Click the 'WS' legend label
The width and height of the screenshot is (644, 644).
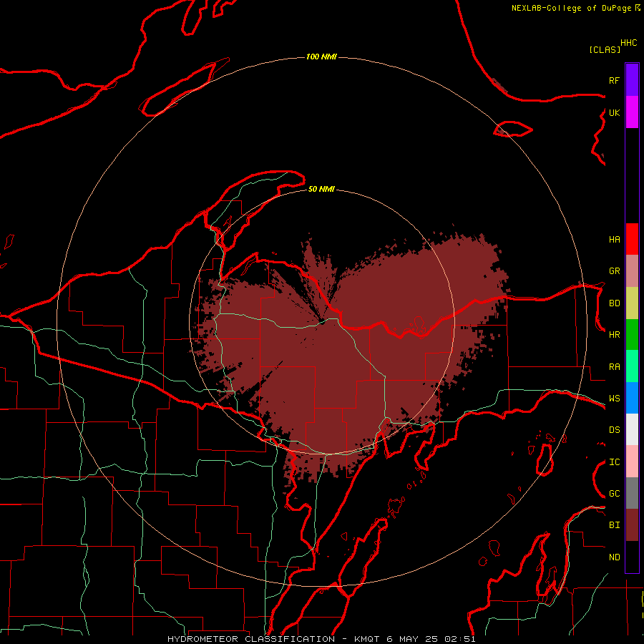click(x=614, y=399)
